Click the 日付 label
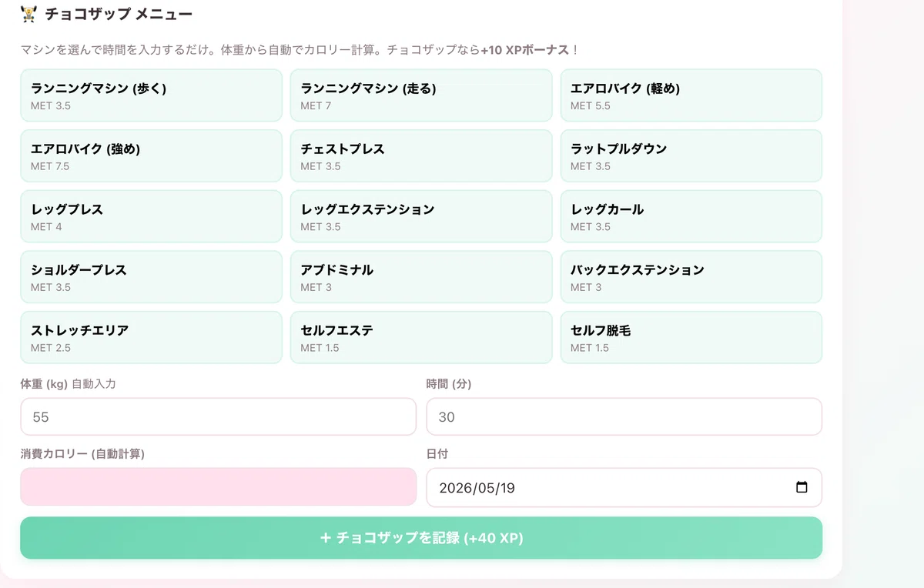 pos(437,454)
